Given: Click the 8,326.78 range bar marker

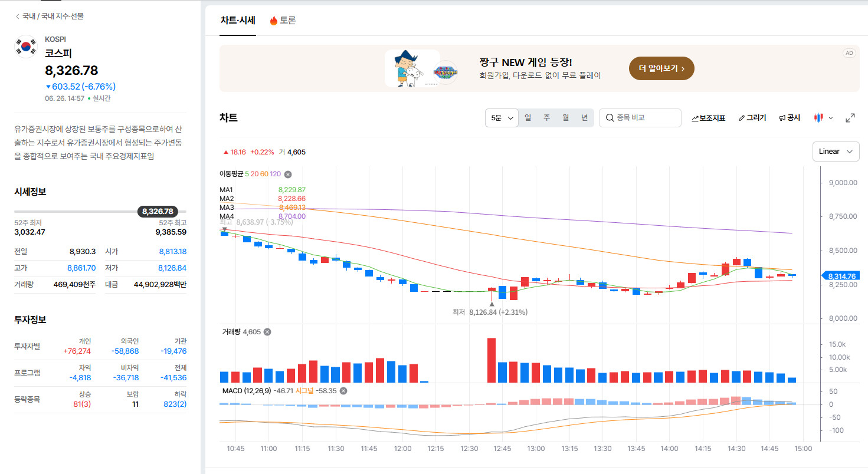Looking at the screenshot, I should coord(158,211).
